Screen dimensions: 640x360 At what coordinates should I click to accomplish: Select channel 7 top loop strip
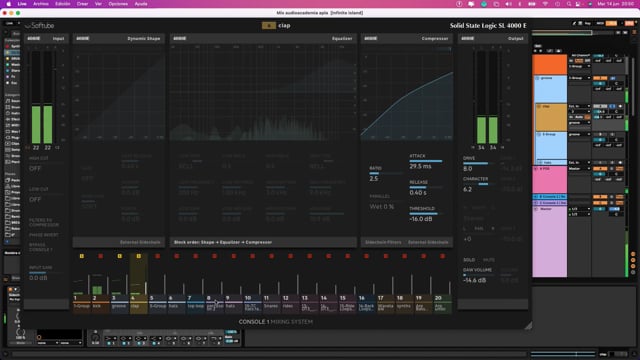196,304
